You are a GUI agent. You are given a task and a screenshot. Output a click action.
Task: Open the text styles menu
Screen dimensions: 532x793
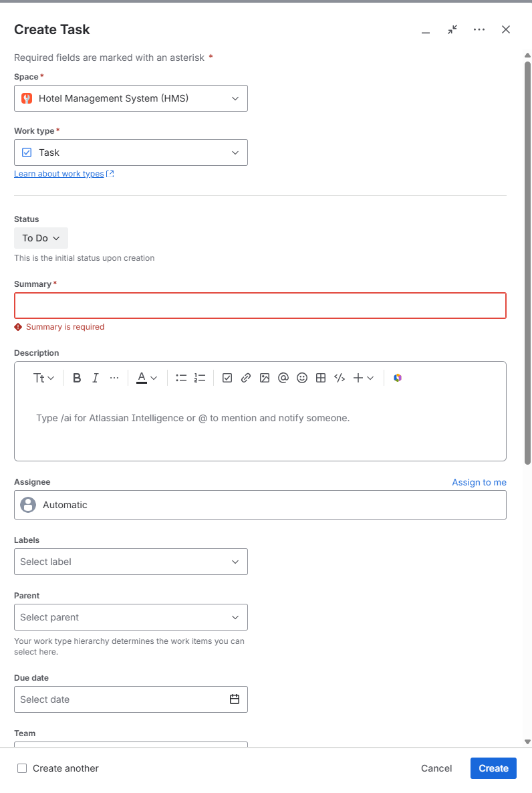[43, 378]
